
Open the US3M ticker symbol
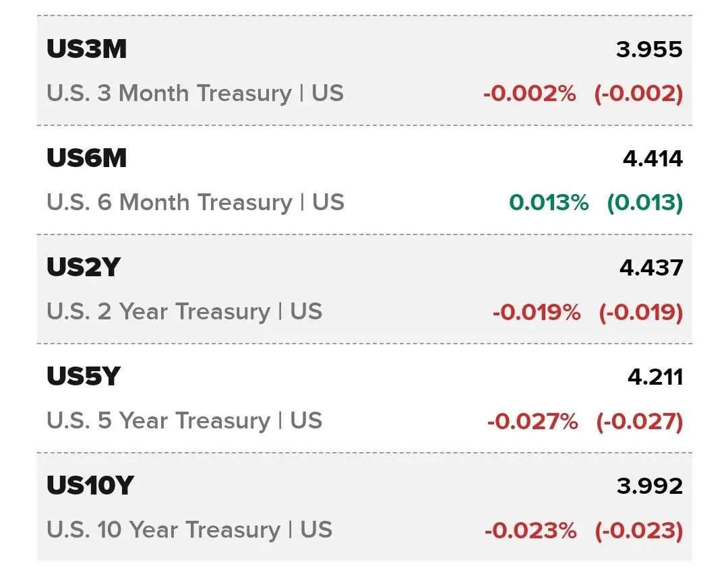tap(87, 49)
